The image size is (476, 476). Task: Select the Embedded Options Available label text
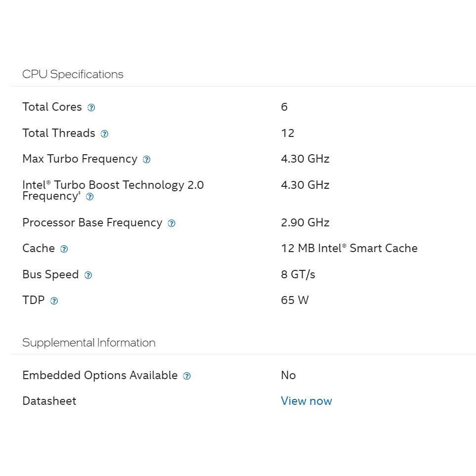[x=100, y=375]
